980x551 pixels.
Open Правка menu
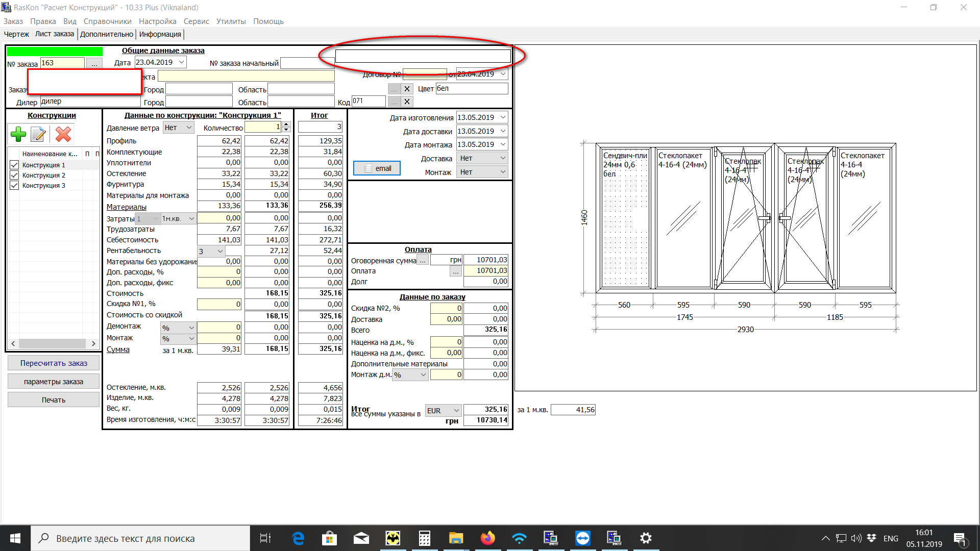click(x=43, y=21)
